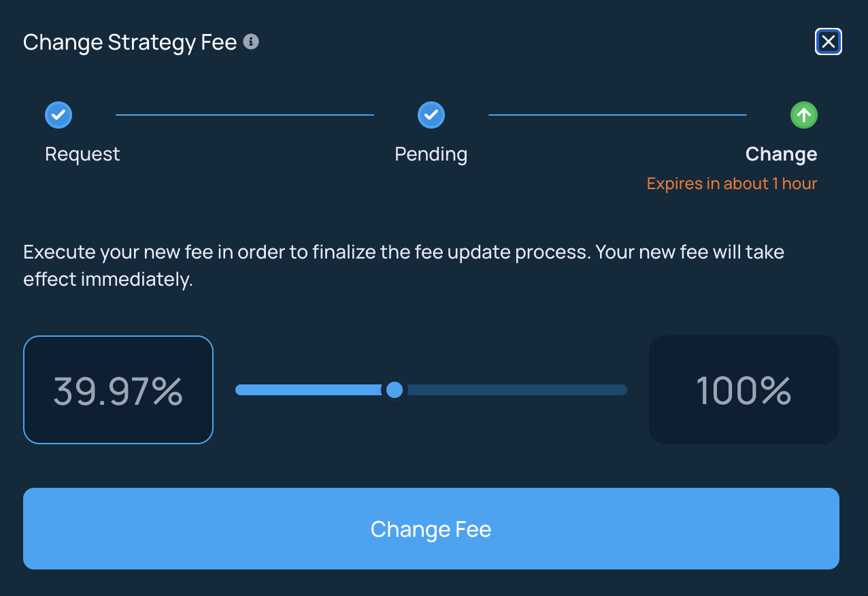Click the Change Strategy Fee title text
This screenshot has height=596, width=868.
[x=130, y=42]
